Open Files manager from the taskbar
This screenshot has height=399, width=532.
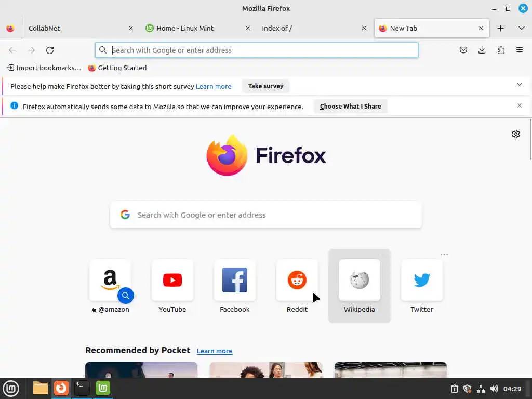point(41,388)
